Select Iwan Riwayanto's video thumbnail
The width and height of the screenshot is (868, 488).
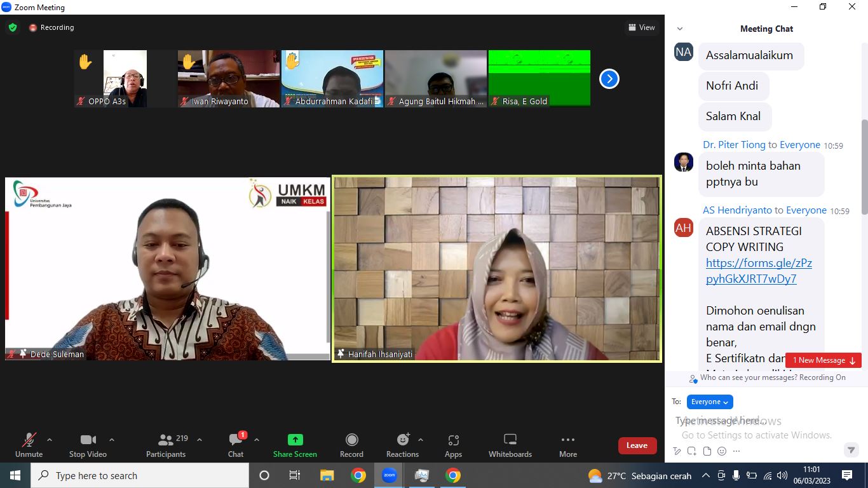[x=229, y=79]
